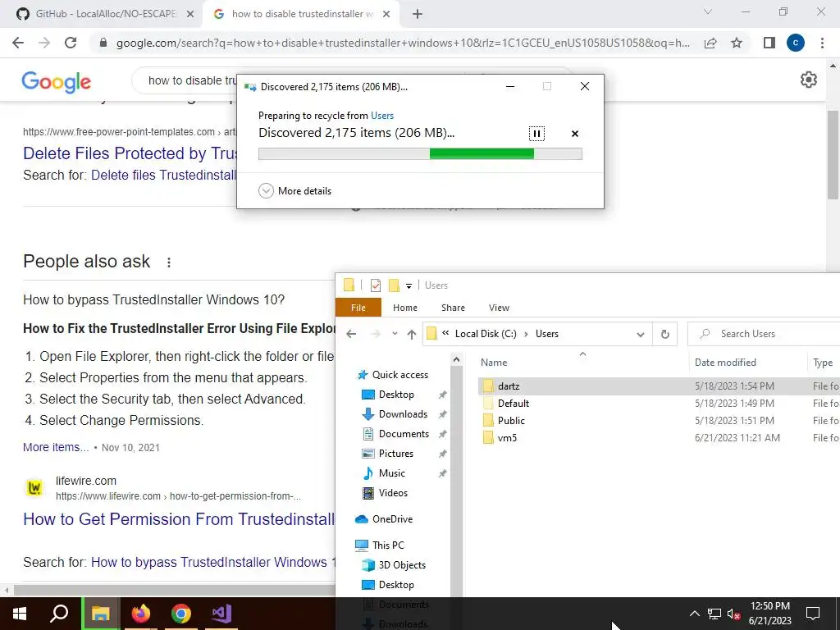
Task: Expand More details in the recycle dialog
Action: (294, 190)
